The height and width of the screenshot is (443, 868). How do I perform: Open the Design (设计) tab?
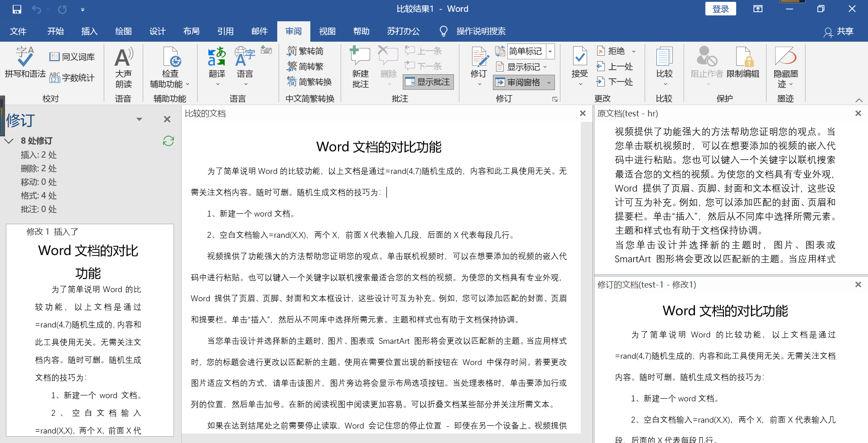pyautogui.click(x=158, y=31)
